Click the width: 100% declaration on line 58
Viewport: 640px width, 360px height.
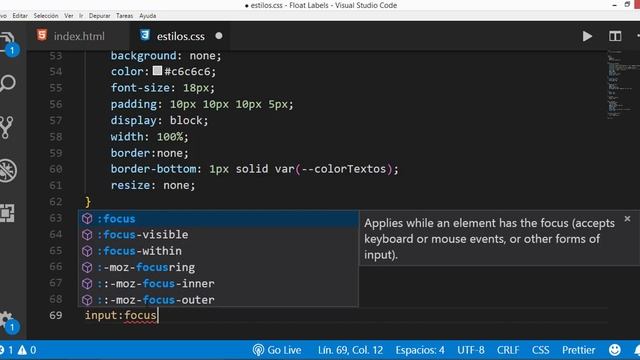click(x=149, y=137)
